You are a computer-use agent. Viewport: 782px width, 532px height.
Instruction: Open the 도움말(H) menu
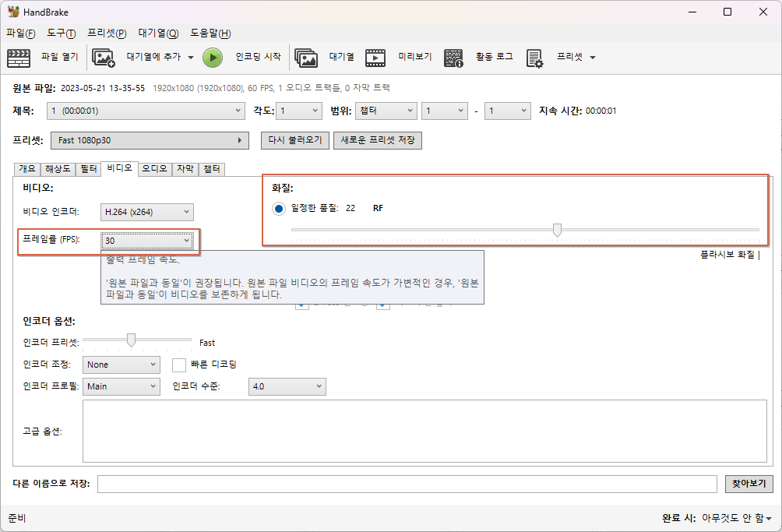click(210, 33)
